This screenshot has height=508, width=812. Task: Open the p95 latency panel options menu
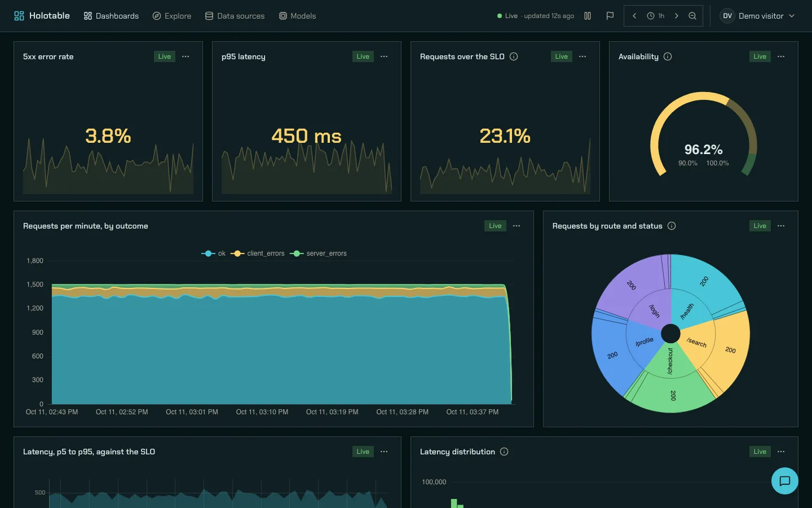[x=384, y=56]
